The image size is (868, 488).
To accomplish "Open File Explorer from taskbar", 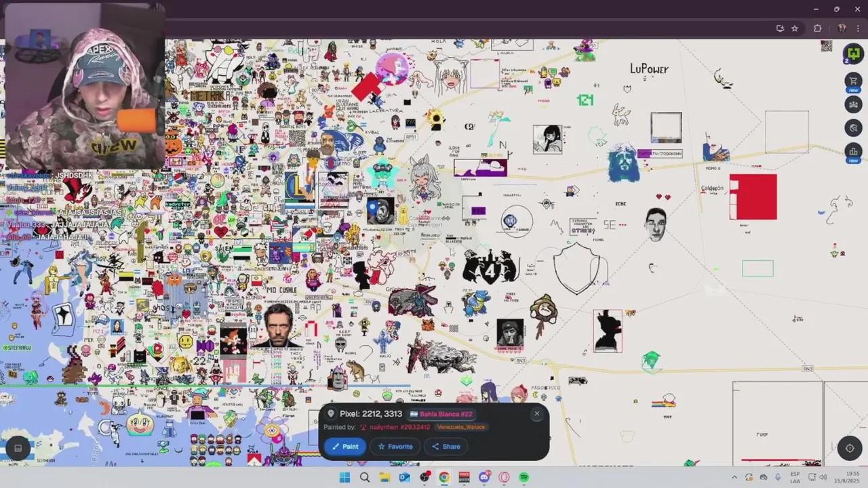I will pos(384,477).
